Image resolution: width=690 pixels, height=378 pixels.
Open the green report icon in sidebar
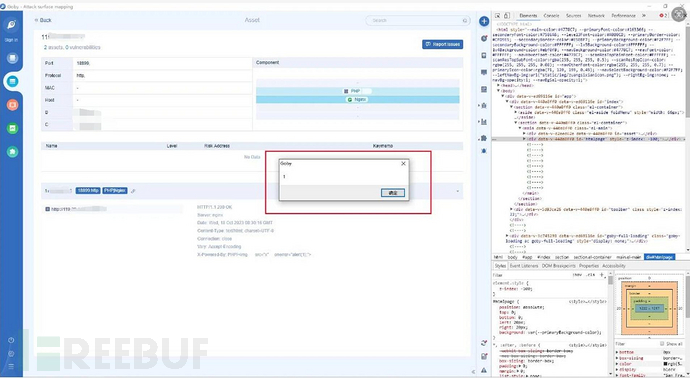click(x=12, y=128)
